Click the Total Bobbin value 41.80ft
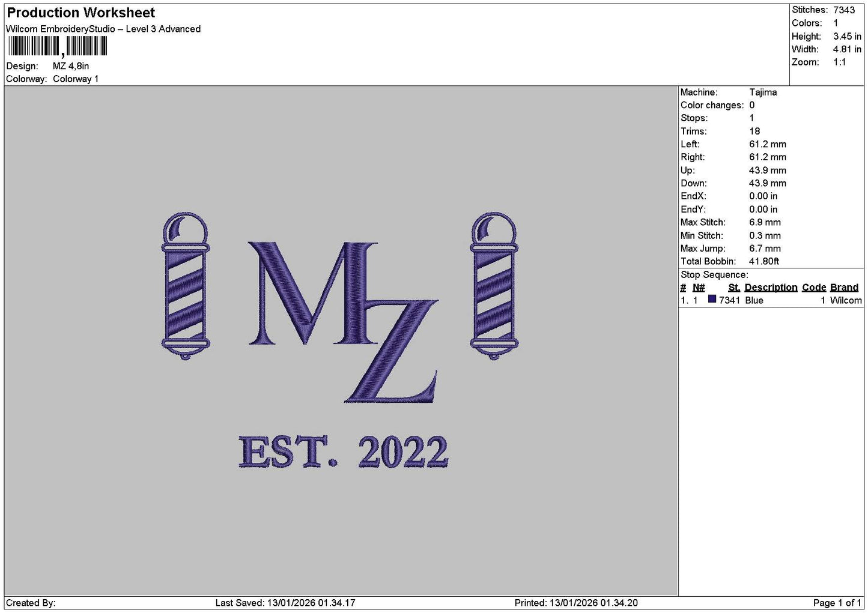868x613 pixels. (764, 261)
